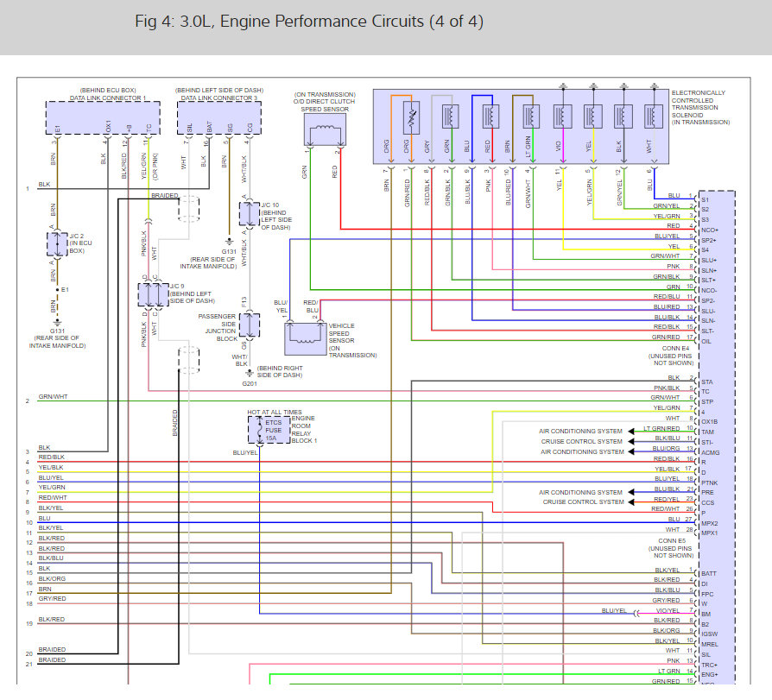Image resolution: width=772 pixels, height=700 pixels.
Task: Click the J/C 2 junction connector symbol
Action: (56, 245)
